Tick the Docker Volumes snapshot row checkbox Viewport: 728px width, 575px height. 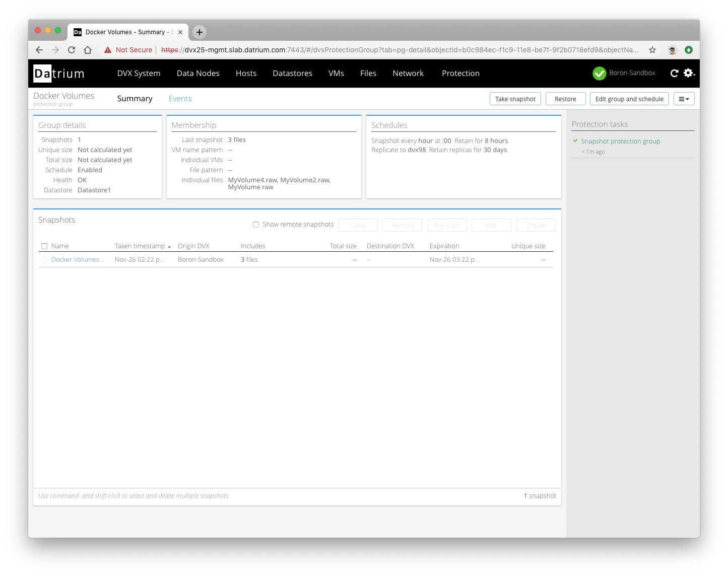pyautogui.click(x=44, y=260)
